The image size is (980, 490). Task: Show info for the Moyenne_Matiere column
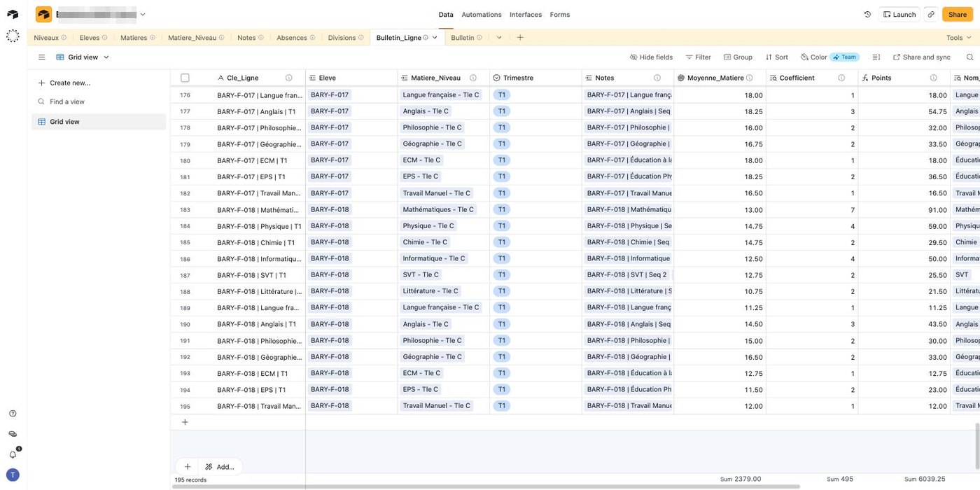click(749, 78)
